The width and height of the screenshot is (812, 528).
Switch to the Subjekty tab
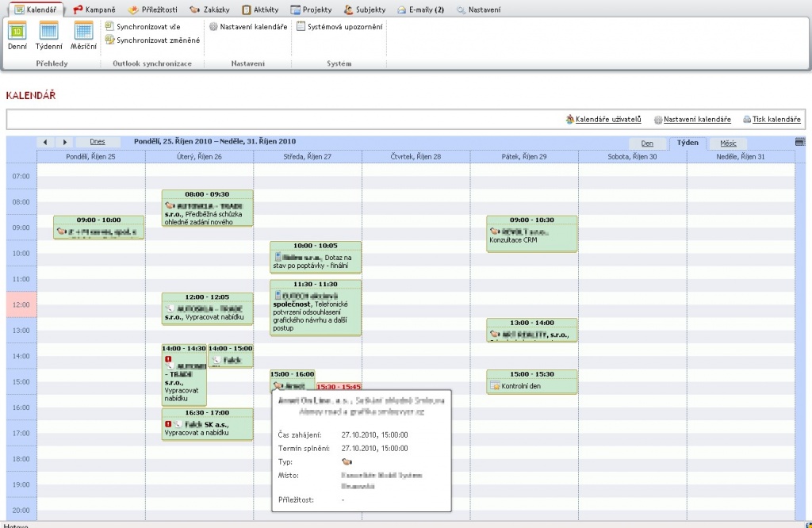coord(365,10)
